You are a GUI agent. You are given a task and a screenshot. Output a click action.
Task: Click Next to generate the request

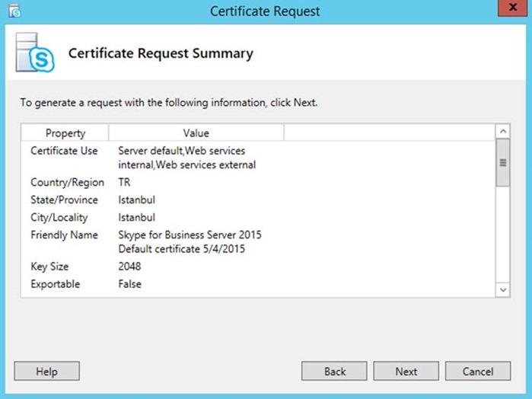406,371
